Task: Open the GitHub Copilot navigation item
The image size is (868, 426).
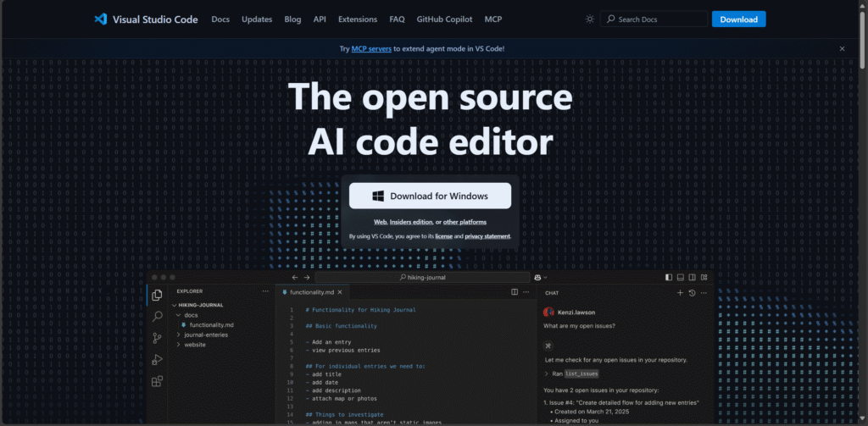Action: [x=444, y=19]
